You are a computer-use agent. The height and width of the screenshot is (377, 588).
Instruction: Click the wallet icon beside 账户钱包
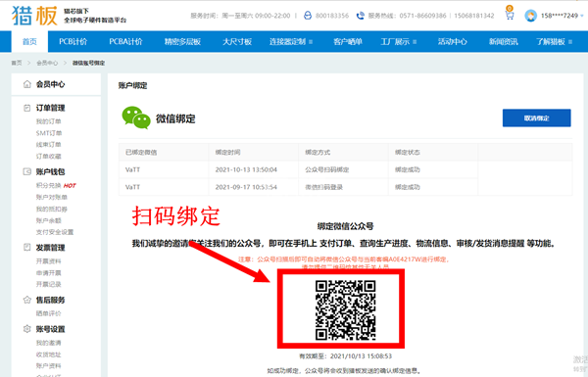(x=27, y=171)
